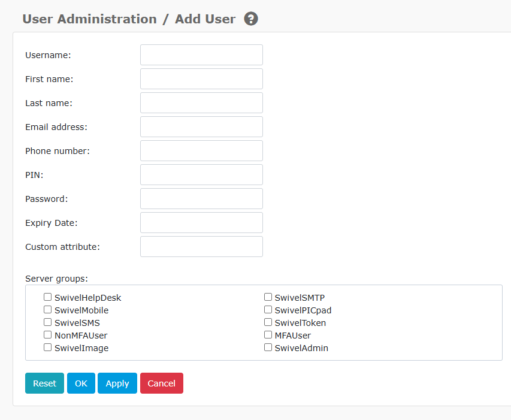511x420 pixels.
Task: Enable the SwivelHelpDesk server group
Action: point(47,297)
